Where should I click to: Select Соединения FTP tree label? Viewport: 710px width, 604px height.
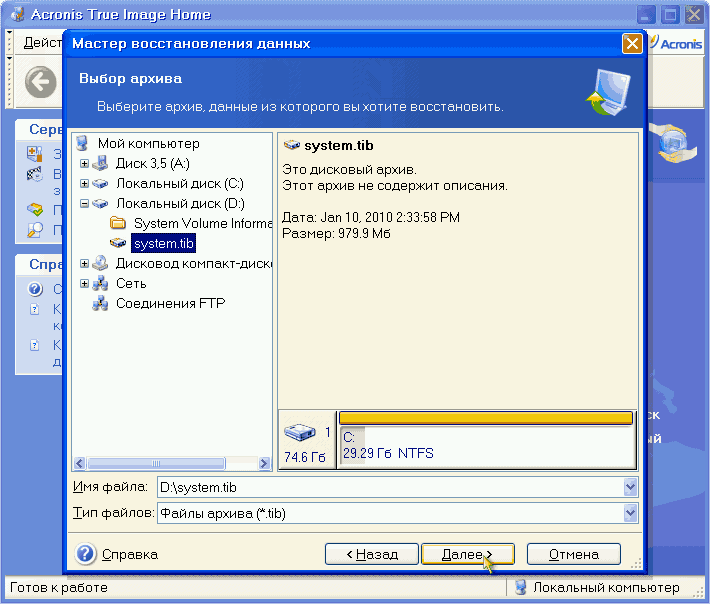point(171,303)
